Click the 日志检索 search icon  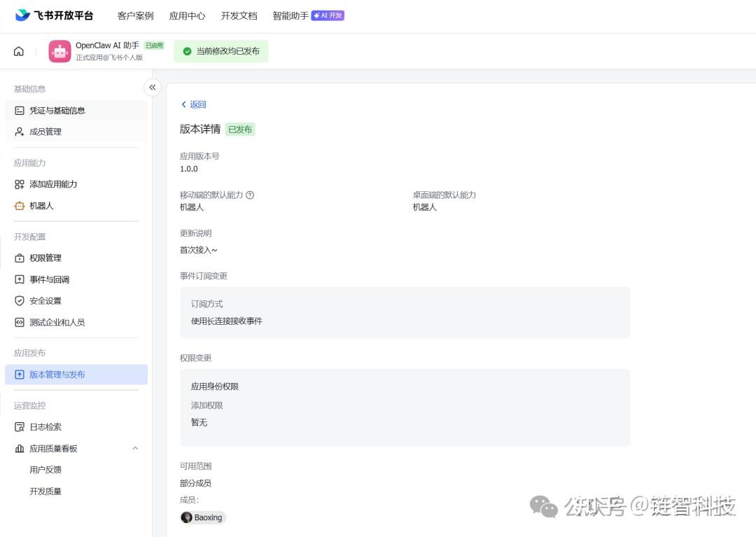[x=20, y=426]
